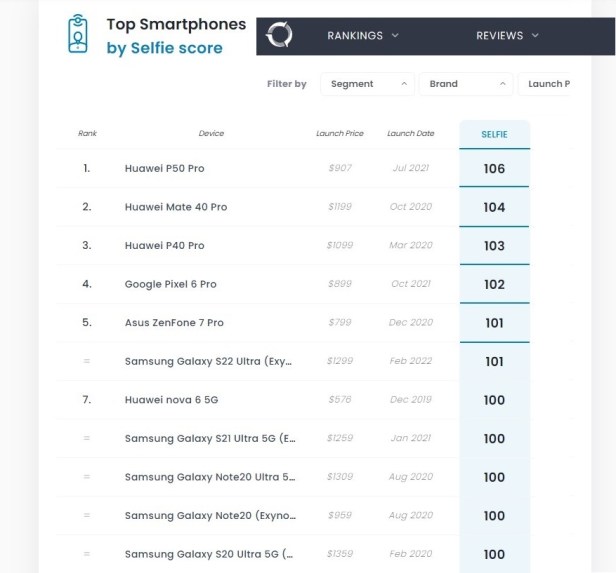
Task: Click the $576 launch price
Action: (x=340, y=399)
